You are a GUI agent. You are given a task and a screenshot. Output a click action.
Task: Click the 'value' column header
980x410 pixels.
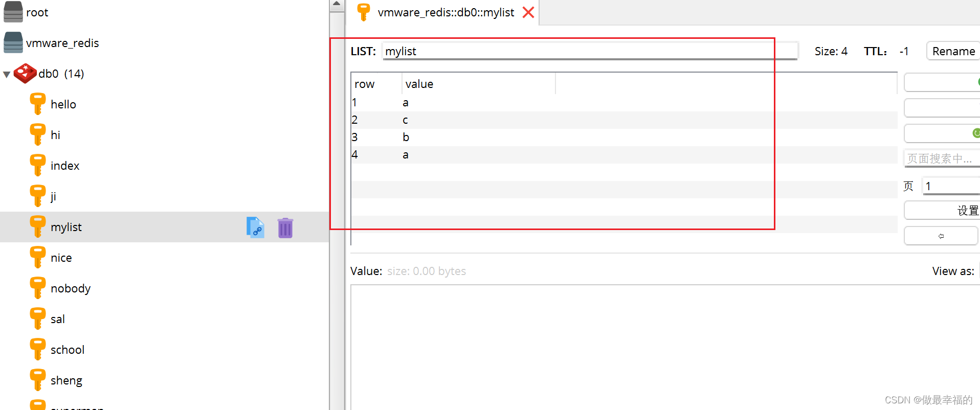(x=478, y=84)
